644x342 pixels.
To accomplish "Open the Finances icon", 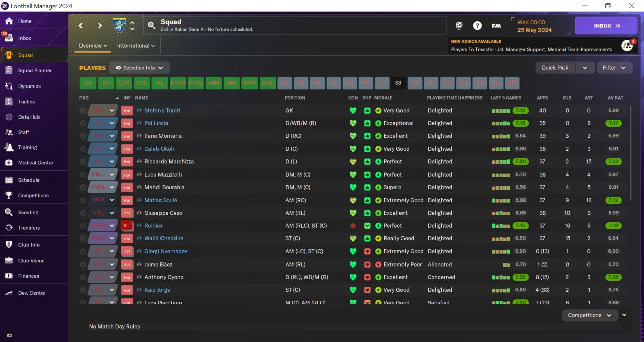I will 9,276.
